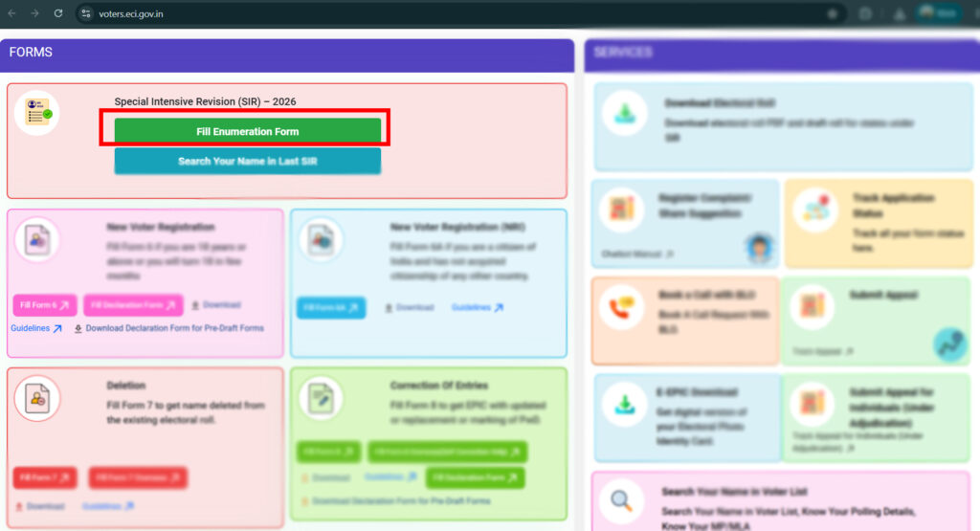The height and width of the screenshot is (531, 980).
Task: Open Guidelines link in Correction Of Entries card
Action: click(x=390, y=476)
